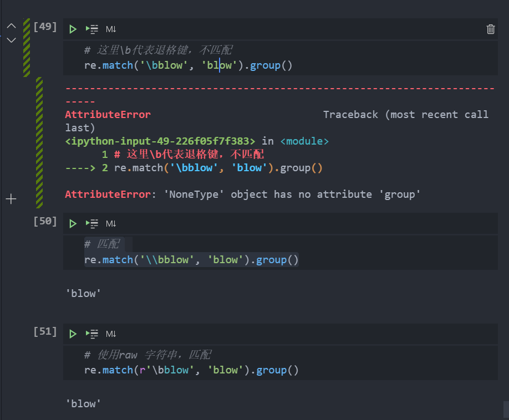Collapse cell 49 input via striped bar
This screenshot has height=420, width=509.
(27, 47)
